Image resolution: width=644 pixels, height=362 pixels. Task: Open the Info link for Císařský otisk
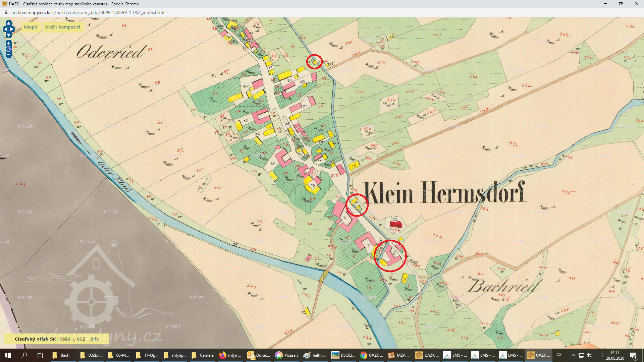pos(94,339)
